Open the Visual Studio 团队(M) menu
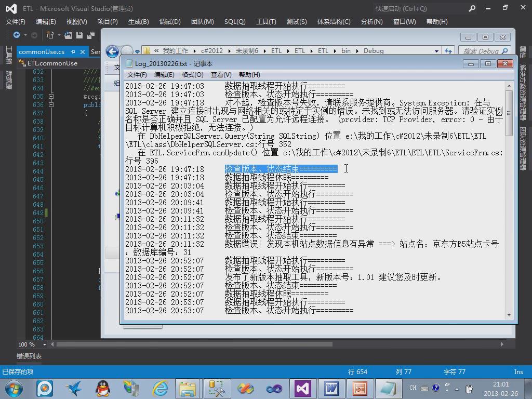Viewport: 532px width, 399px height. 202,22
